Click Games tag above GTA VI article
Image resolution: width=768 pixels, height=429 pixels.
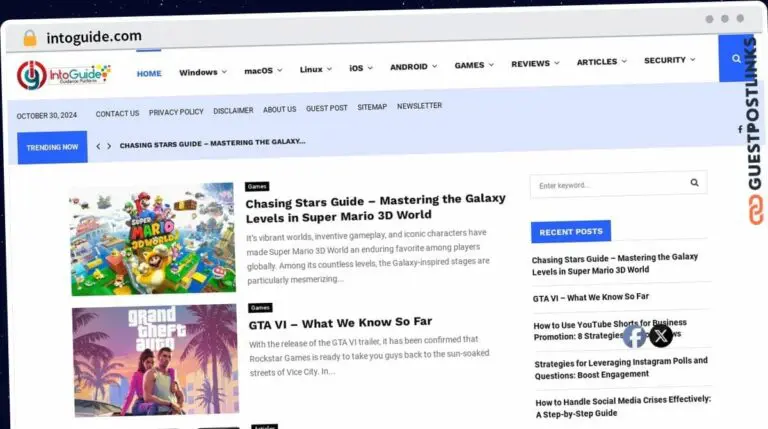[260, 308]
